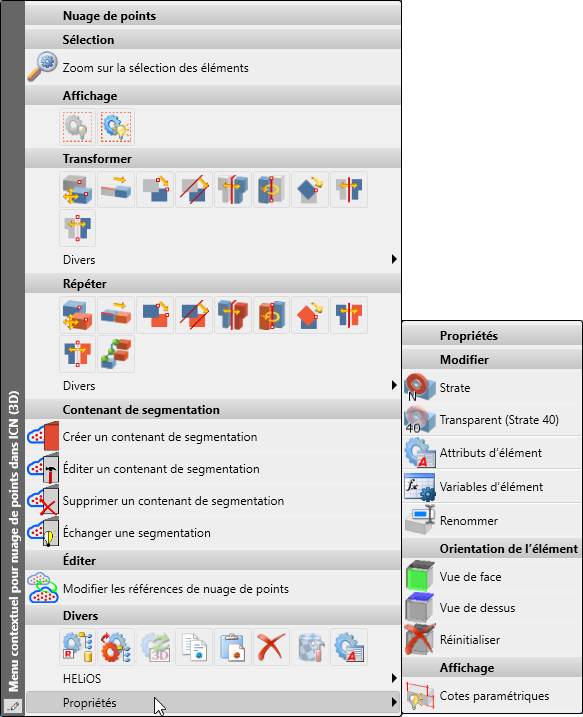
Task: Click the show element lightbulb icon under Affichage
Action: coord(116,127)
